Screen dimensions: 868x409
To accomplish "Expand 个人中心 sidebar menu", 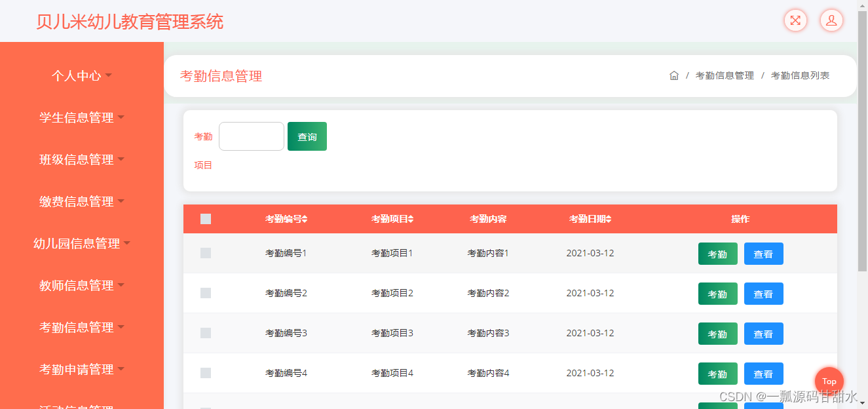I will (82, 76).
